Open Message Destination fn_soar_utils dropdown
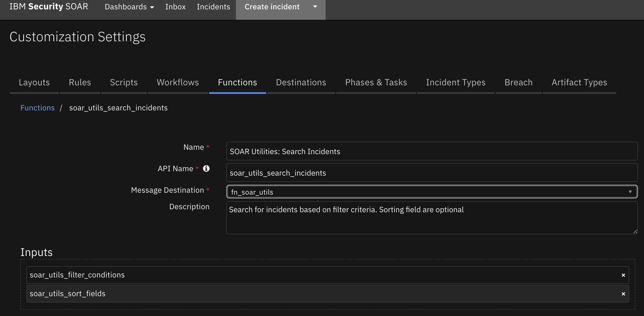The image size is (644, 316). (x=432, y=192)
